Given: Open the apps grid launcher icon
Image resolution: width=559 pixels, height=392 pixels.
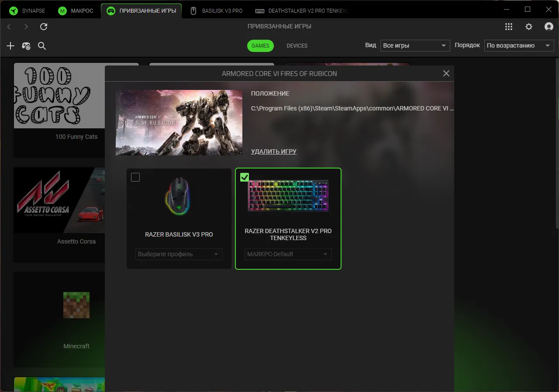Looking at the screenshot, I should coord(509,27).
